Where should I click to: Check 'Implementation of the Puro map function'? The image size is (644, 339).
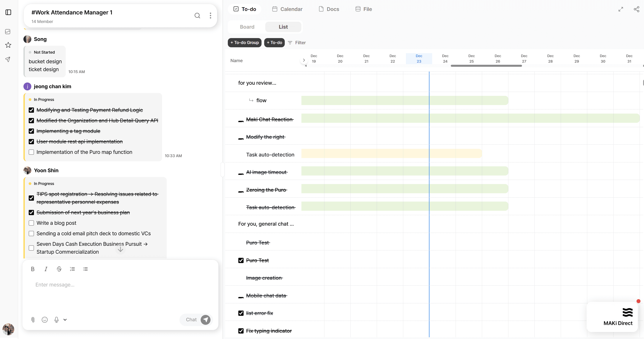(x=31, y=152)
